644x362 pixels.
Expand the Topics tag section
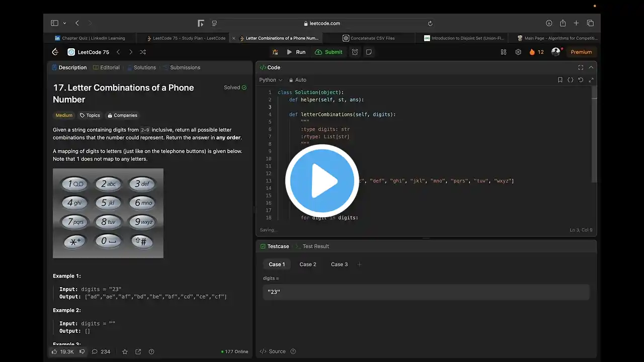(90, 115)
